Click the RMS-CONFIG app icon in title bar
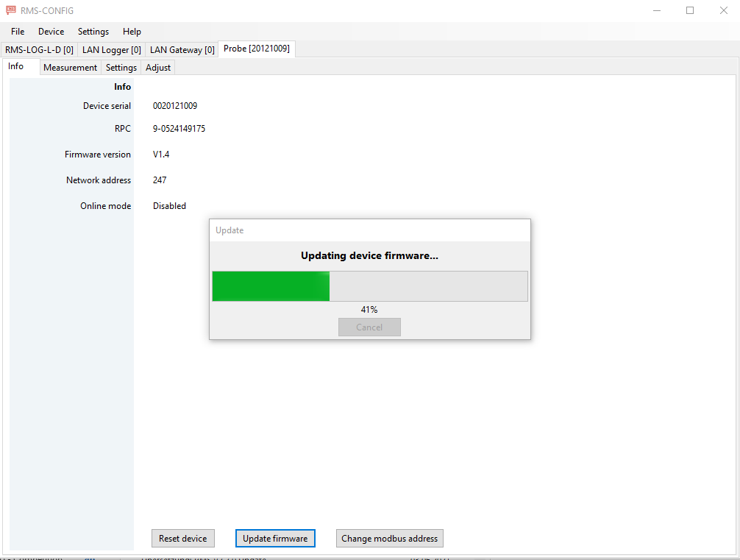 point(10,10)
